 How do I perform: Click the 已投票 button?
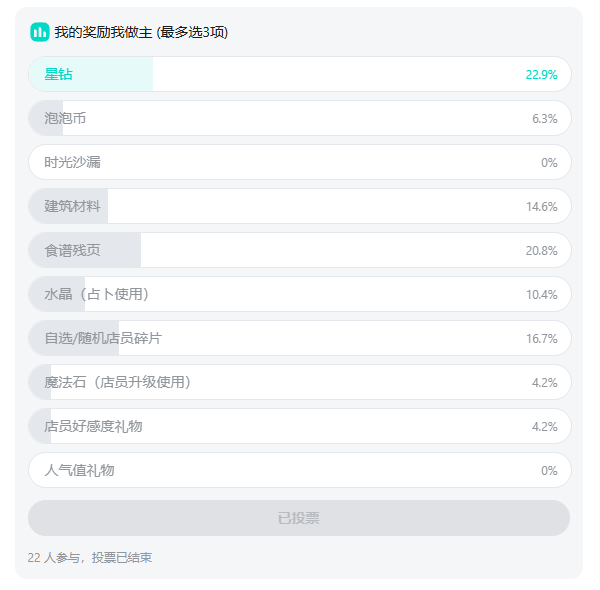pyautogui.click(x=299, y=518)
